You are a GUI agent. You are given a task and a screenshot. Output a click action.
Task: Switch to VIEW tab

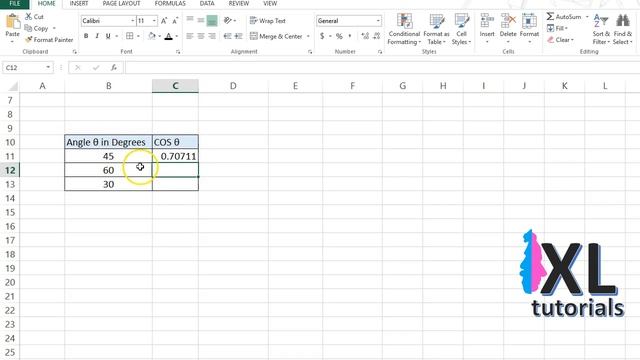click(x=270, y=4)
